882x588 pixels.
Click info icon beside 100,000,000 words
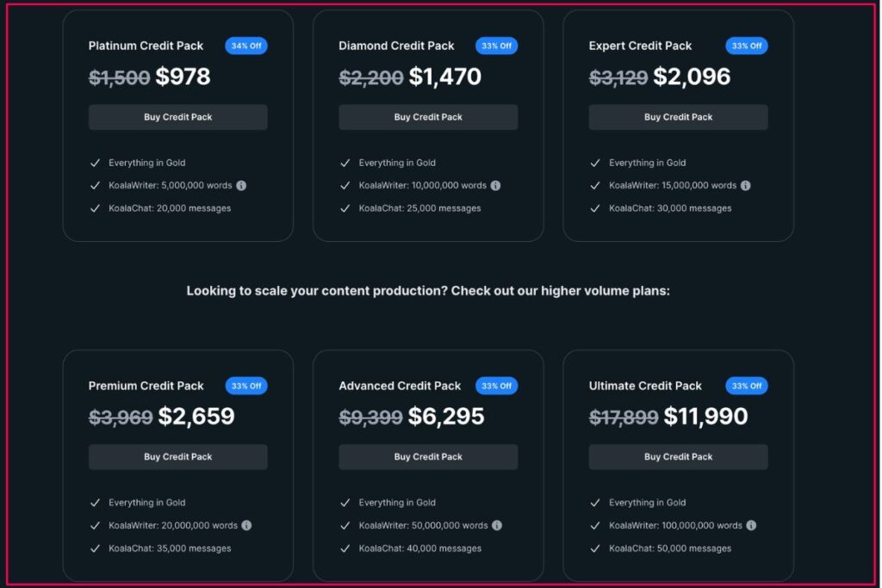751,525
